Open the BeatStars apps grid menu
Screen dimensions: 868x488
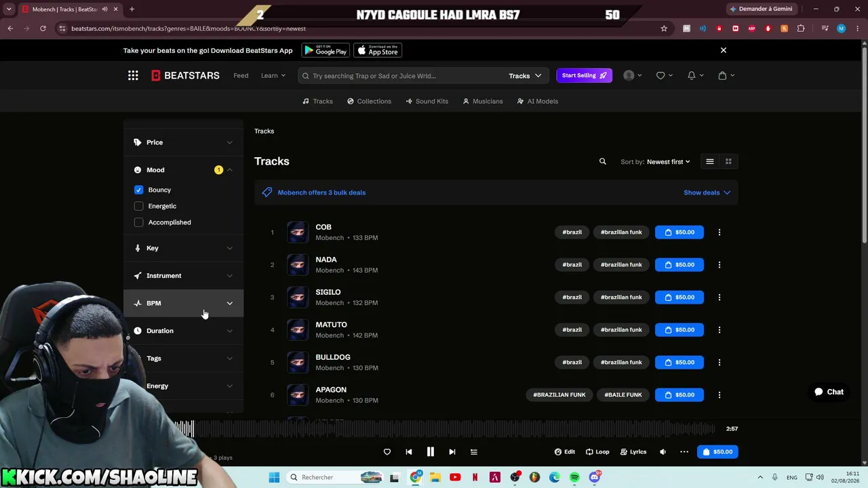point(133,75)
